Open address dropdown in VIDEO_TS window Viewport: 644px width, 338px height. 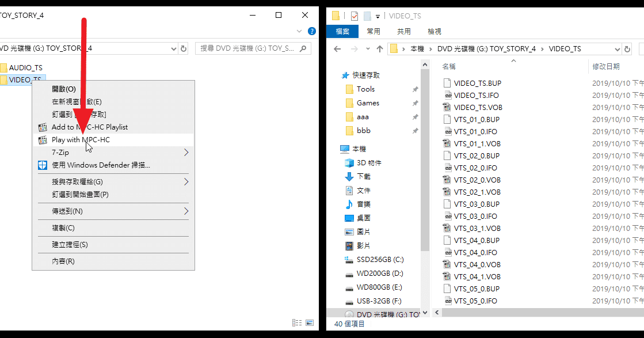click(617, 49)
